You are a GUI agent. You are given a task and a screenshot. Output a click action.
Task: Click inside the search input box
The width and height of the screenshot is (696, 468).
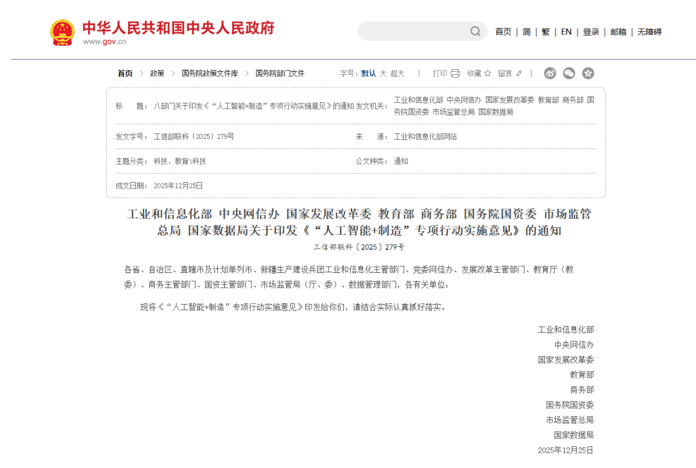pos(412,31)
